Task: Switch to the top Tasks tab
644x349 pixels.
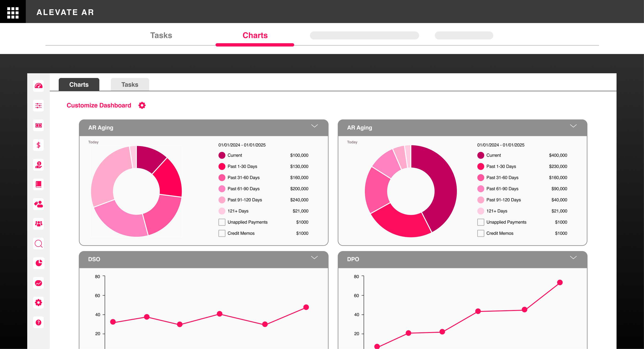Action: [161, 35]
